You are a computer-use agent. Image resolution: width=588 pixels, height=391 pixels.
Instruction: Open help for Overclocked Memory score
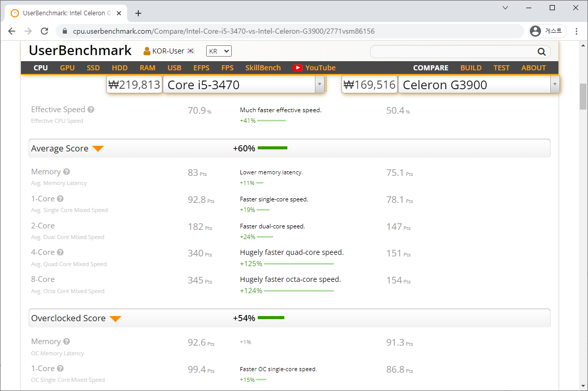coord(66,341)
